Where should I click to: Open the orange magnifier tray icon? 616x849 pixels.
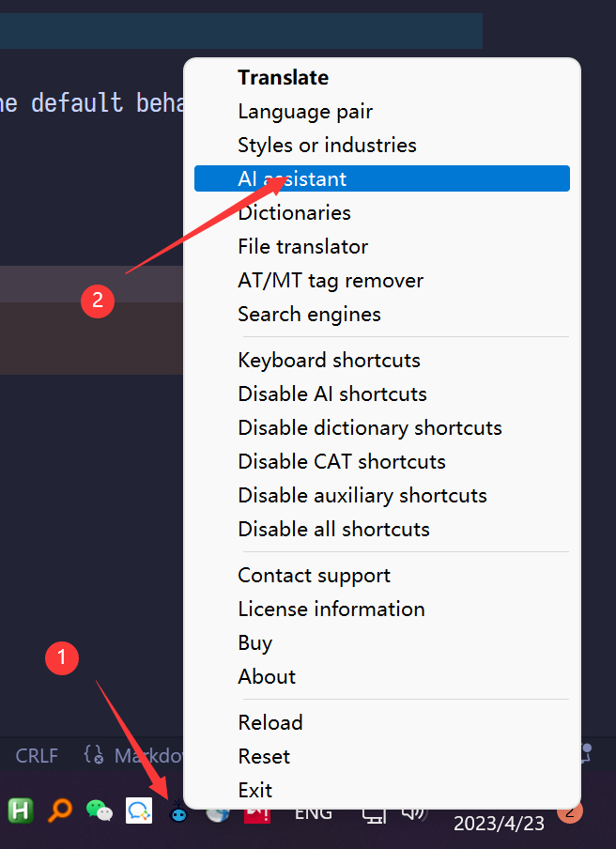tap(60, 810)
